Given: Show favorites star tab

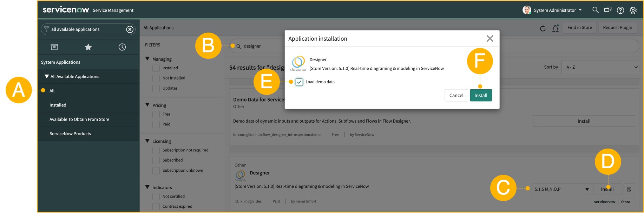Looking at the screenshot, I should coord(88,47).
